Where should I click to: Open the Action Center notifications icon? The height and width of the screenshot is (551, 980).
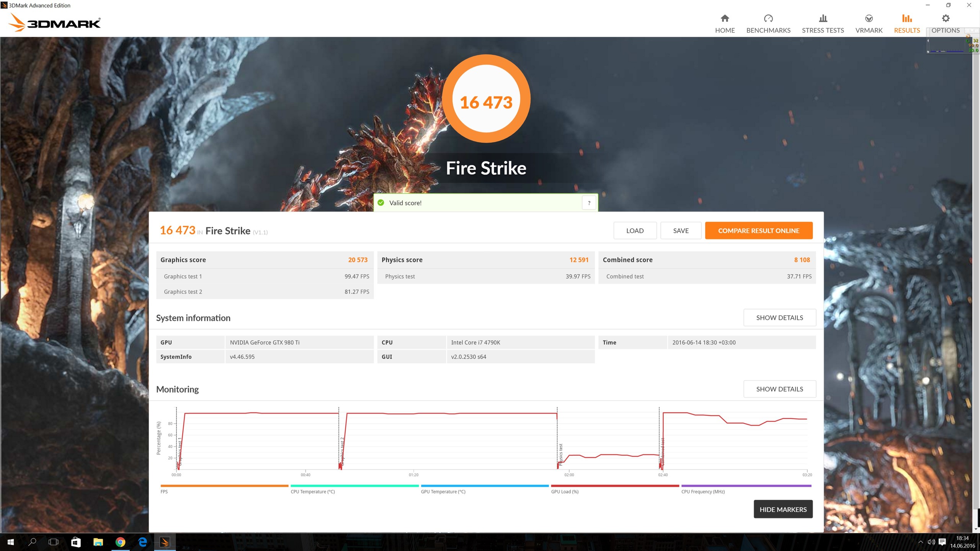point(942,542)
